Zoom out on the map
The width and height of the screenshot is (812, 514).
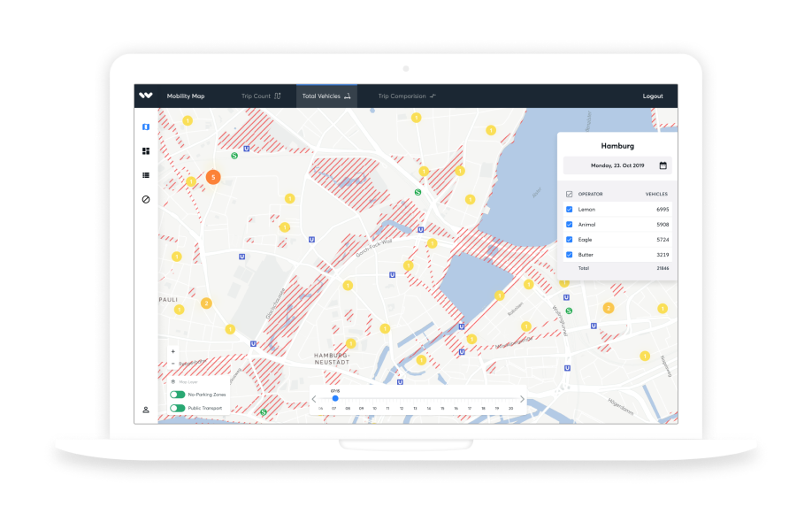172,363
